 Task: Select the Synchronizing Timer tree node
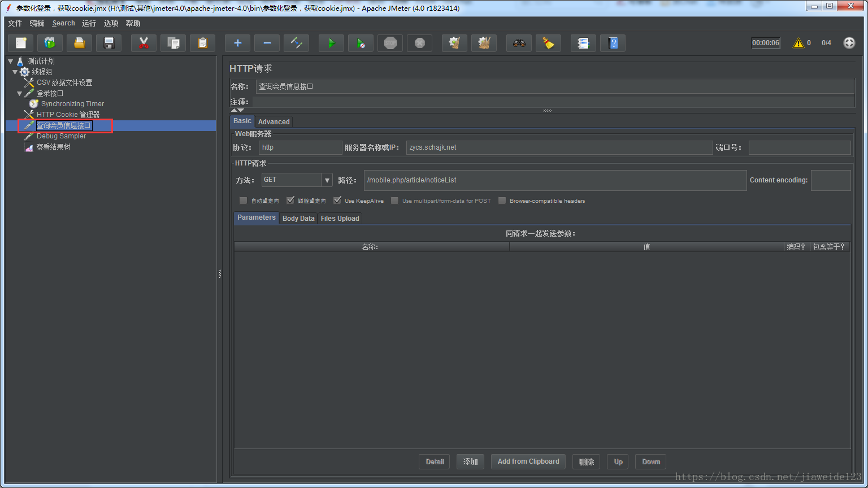click(72, 104)
